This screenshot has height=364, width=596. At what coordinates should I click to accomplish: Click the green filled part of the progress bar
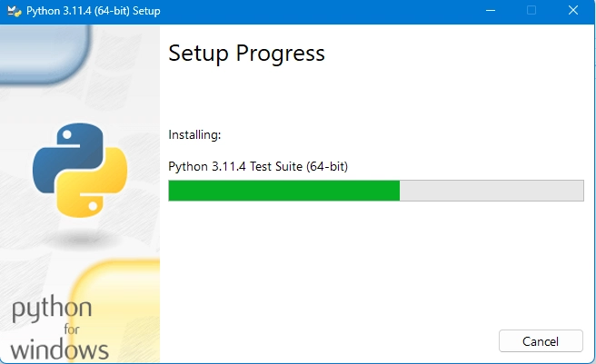(283, 190)
